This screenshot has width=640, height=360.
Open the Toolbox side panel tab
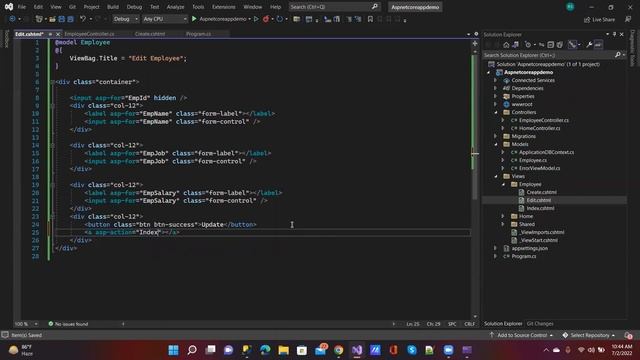[x=6, y=39]
